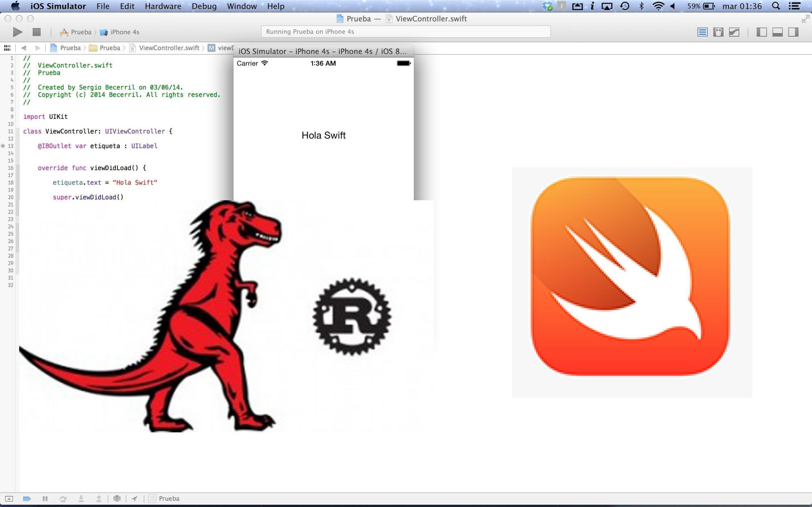
Task: Stop the running Prueba app
Action: (36, 32)
